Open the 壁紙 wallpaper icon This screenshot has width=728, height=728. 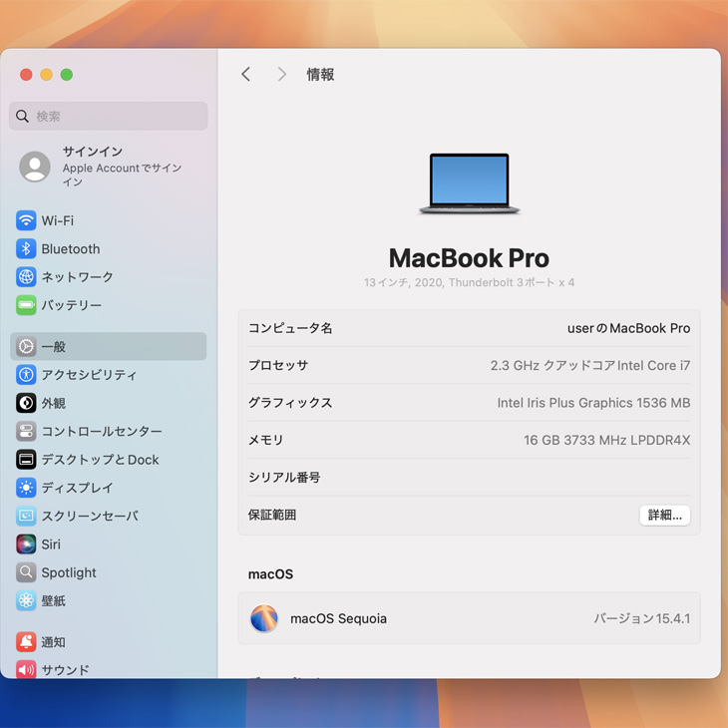click(26, 600)
